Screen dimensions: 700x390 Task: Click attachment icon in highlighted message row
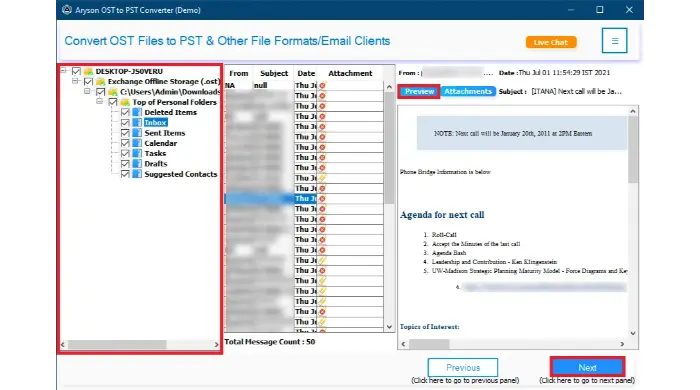pyautogui.click(x=322, y=199)
